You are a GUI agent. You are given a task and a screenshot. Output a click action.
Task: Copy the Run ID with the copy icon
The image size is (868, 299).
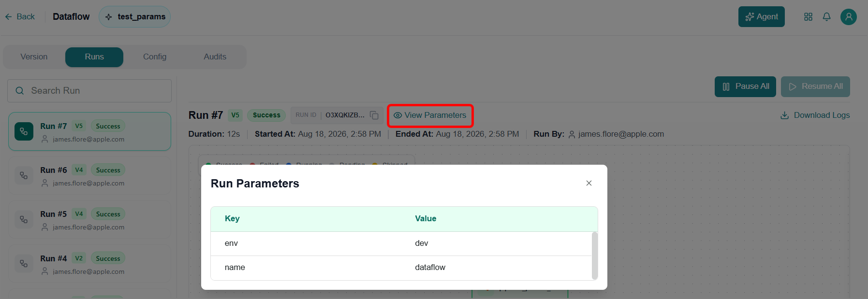click(374, 115)
